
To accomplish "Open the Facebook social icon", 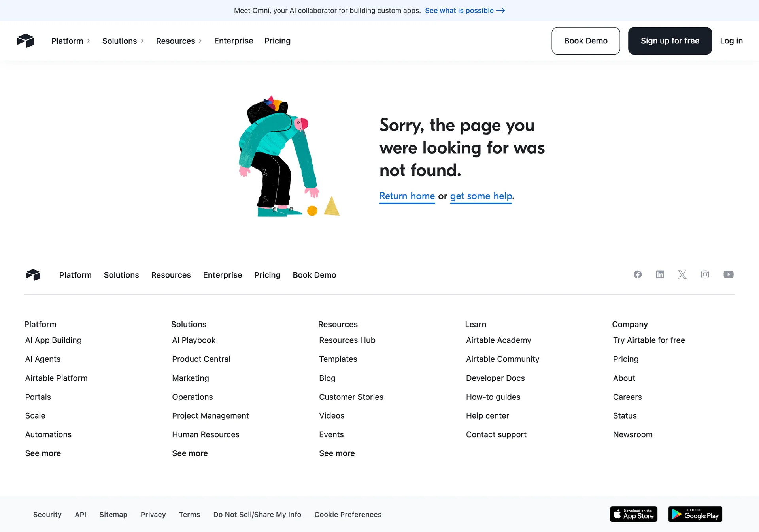I will tap(638, 274).
